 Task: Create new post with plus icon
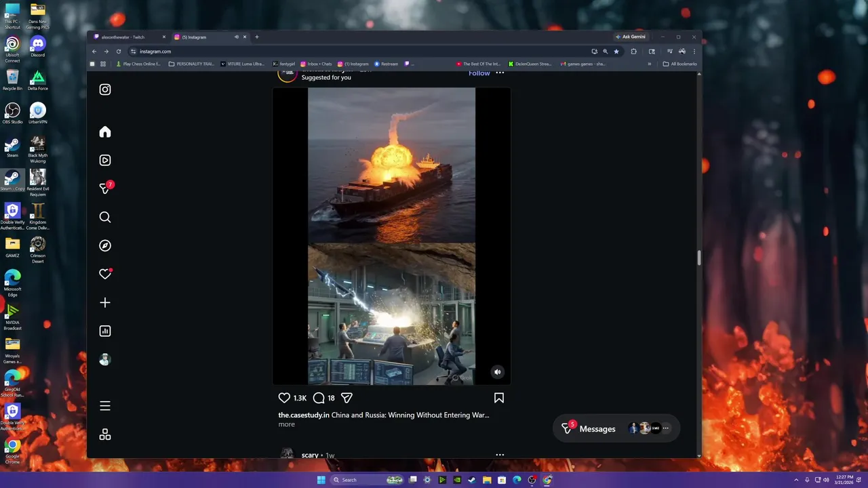105,302
